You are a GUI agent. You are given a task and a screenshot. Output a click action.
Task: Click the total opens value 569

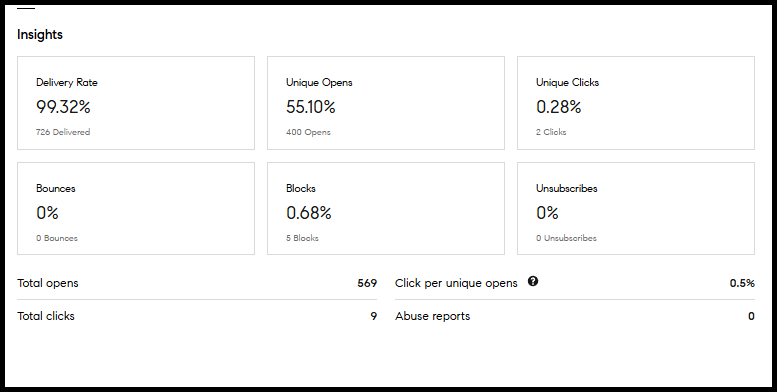coord(367,283)
